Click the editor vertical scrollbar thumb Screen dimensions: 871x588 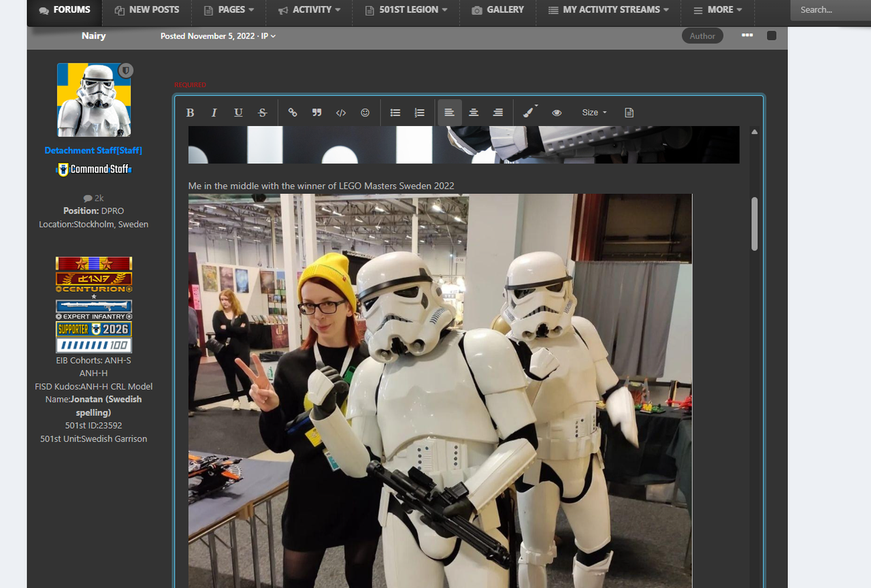(755, 224)
